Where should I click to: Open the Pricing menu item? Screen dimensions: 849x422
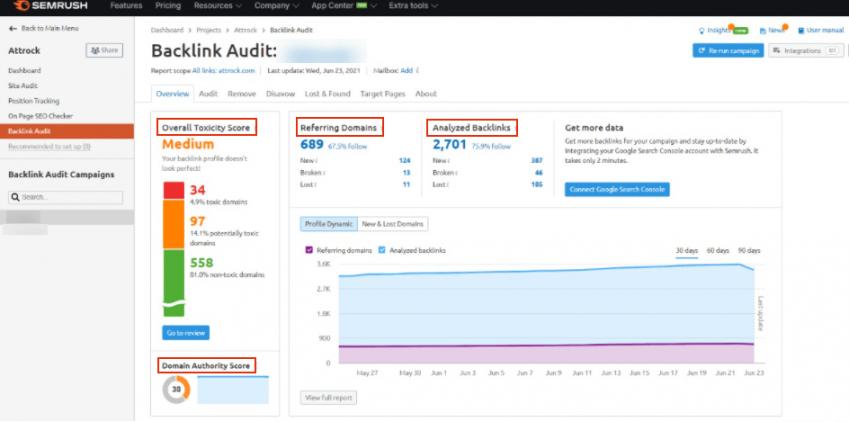pyautogui.click(x=168, y=6)
